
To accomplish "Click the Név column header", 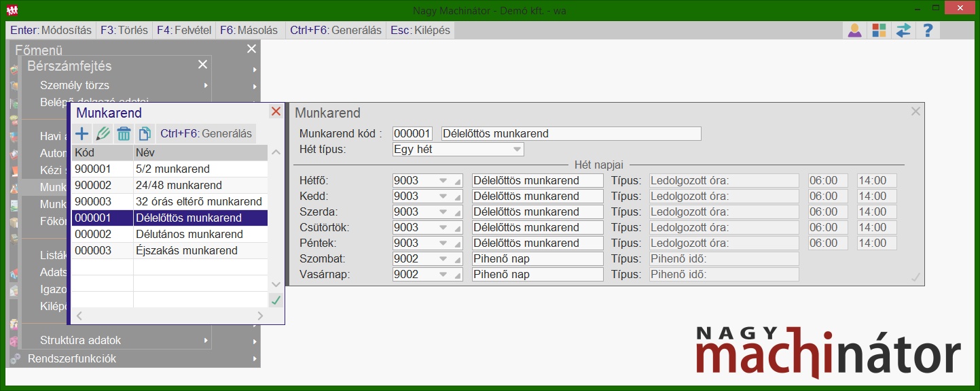I will pos(200,152).
